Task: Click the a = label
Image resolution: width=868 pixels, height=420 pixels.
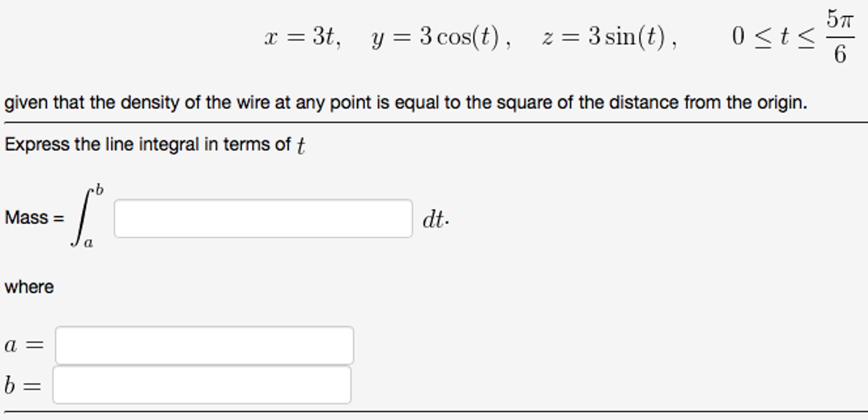Action: [24, 345]
